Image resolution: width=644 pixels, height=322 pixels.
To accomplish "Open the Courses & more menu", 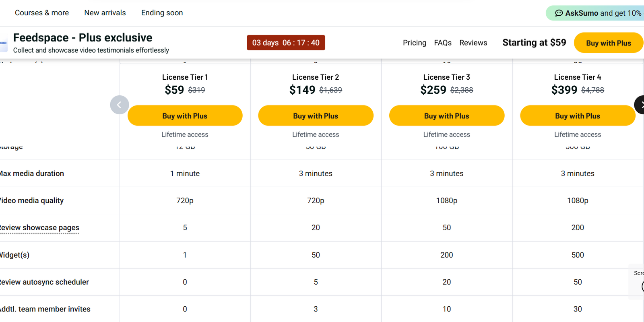I will tap(42, 13).
